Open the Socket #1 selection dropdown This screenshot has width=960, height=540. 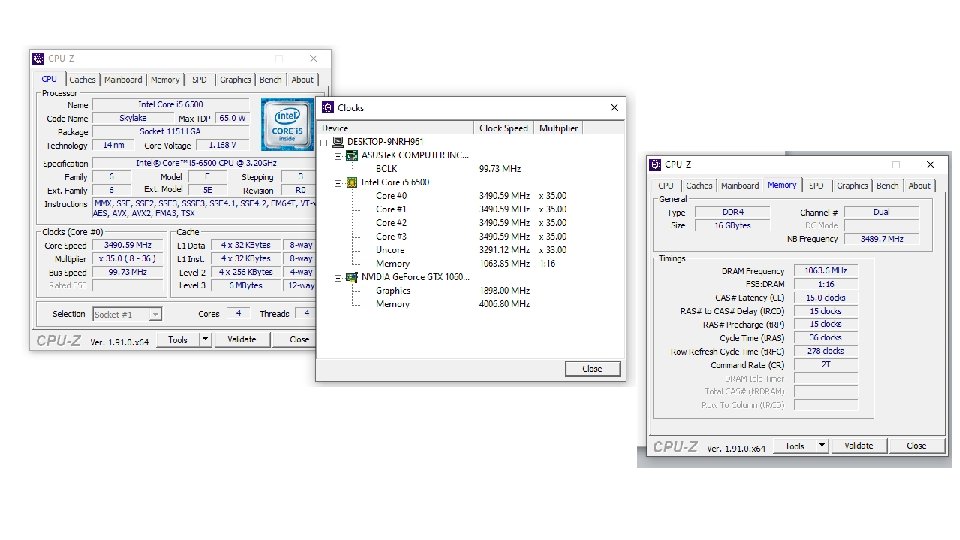(156, 315)
